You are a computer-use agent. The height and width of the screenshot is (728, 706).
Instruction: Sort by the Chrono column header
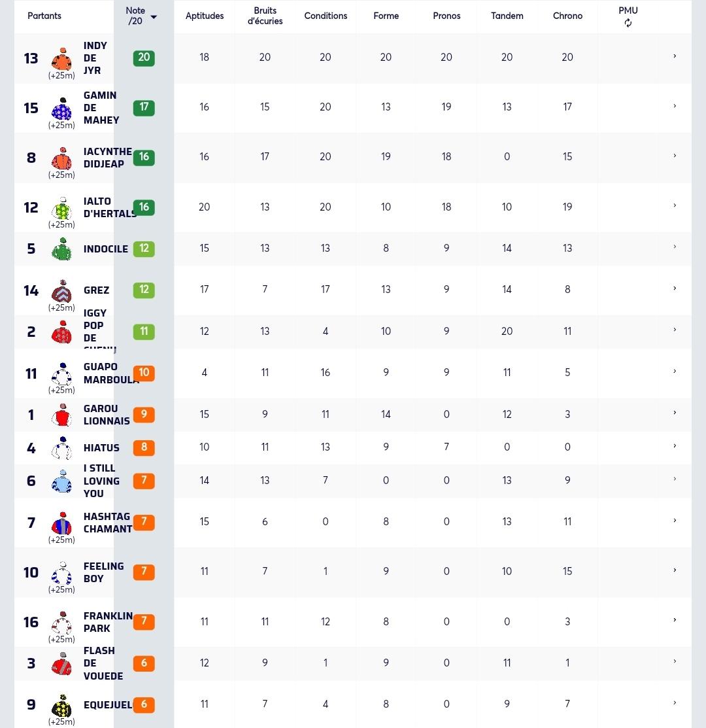pos(567,16)
